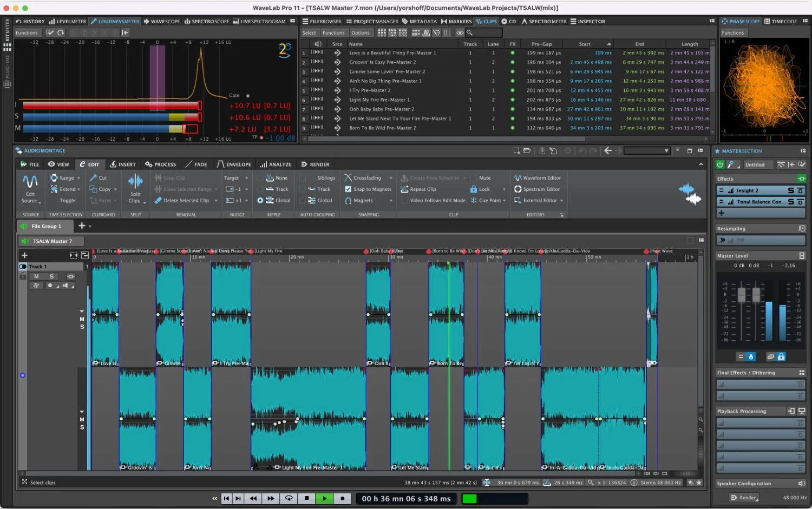This screenshot has height=509, width=812.
Task: Toggle the Mute clip checkbox
Action: pyautogui.click(x=474, y=178)
